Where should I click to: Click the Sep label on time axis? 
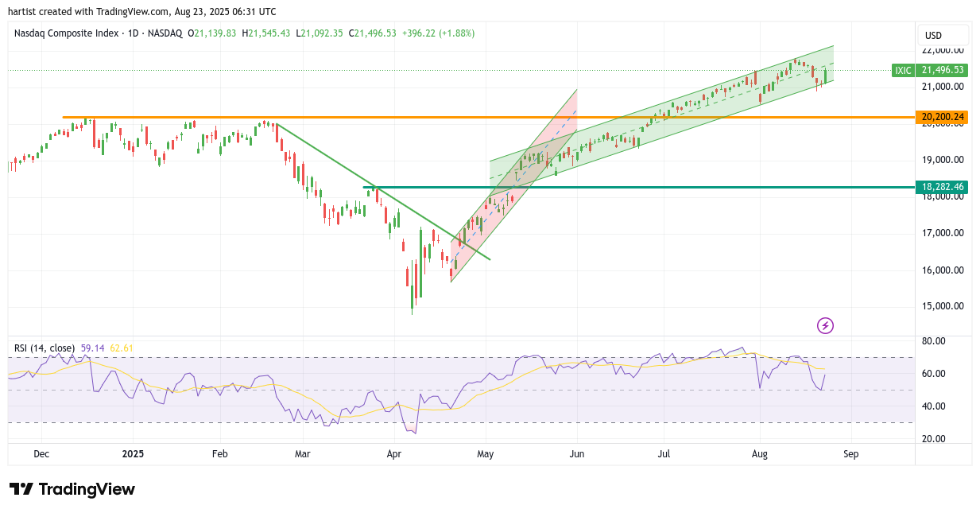click(x=850, y=454)
